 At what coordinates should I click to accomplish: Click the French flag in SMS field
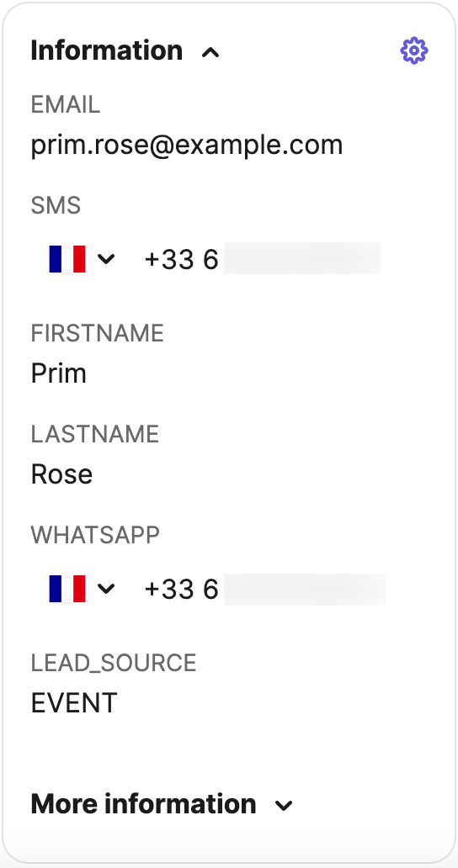point(67,259)
